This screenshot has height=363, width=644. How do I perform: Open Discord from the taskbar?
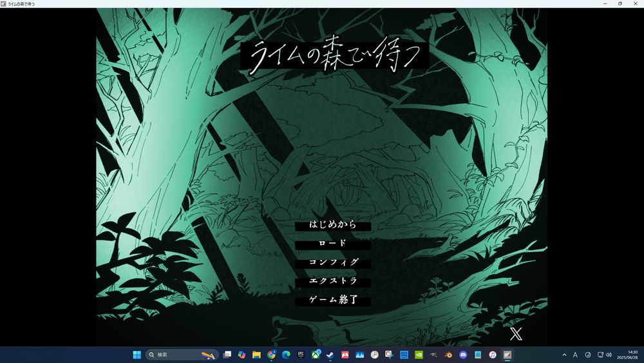tap(463, 355)
